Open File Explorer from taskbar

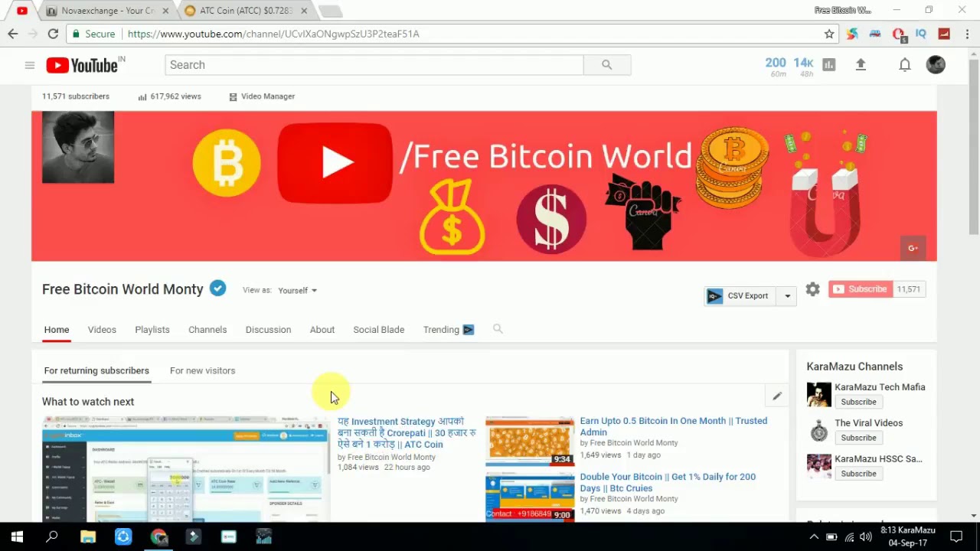pos(87,537)
